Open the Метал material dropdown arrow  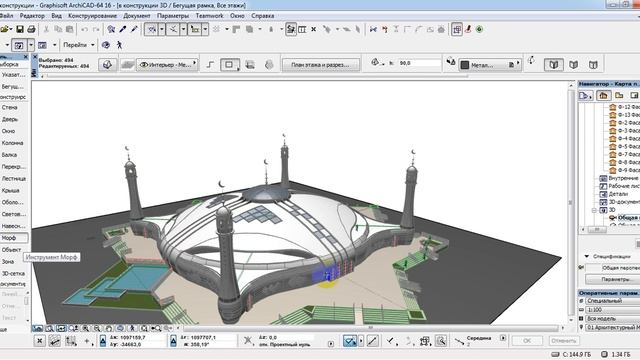pos(518,64)
